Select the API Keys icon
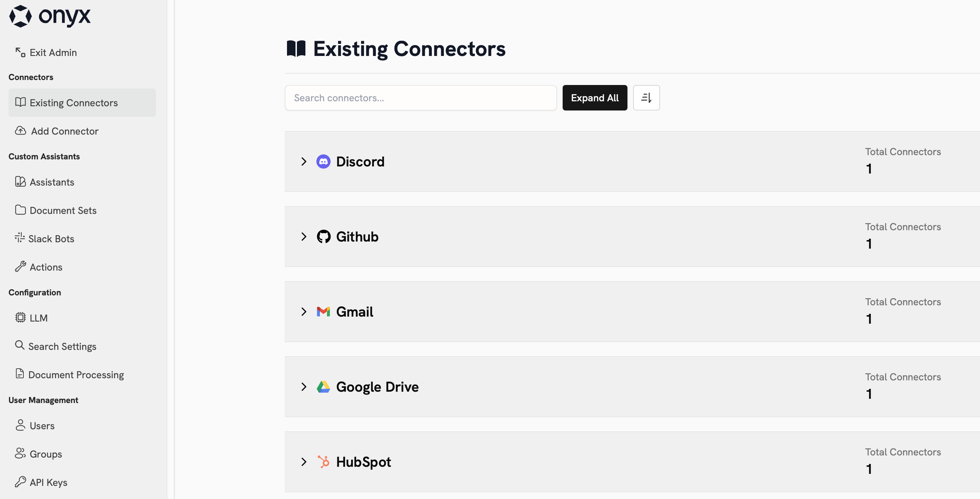The image size is (980, 499). pyautogui.click(x=20, y=482)
